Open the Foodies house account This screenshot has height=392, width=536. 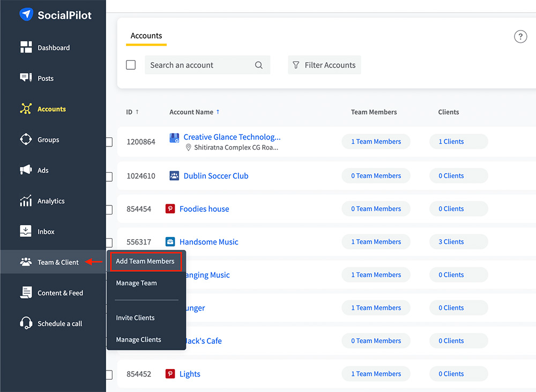pyautogui.click(x=204, y=209)
